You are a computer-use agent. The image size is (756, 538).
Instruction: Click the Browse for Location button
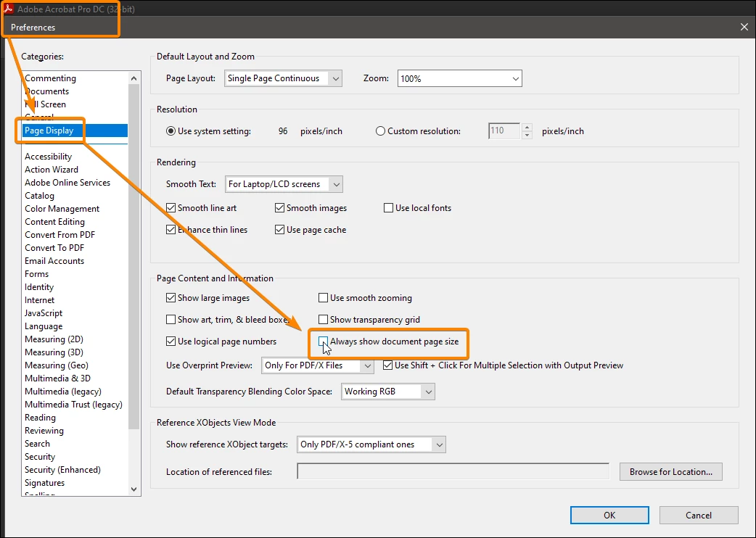click(x=670, y=472)
